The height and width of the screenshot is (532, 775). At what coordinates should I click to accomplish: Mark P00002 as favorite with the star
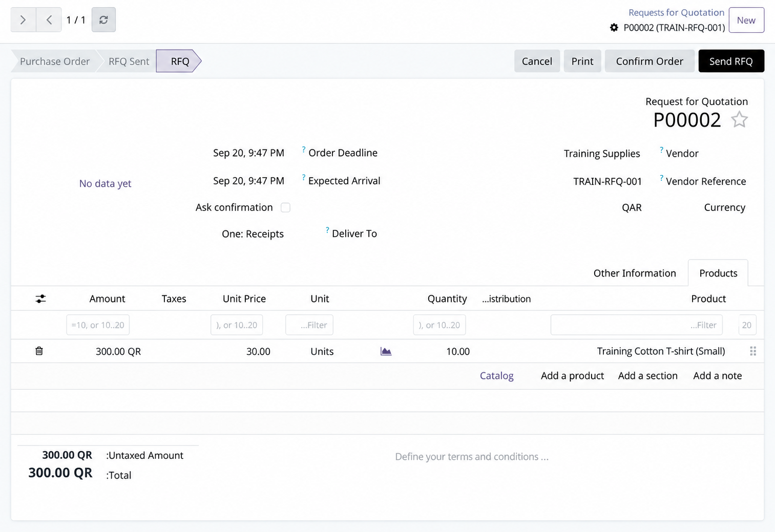pos(739,120)
